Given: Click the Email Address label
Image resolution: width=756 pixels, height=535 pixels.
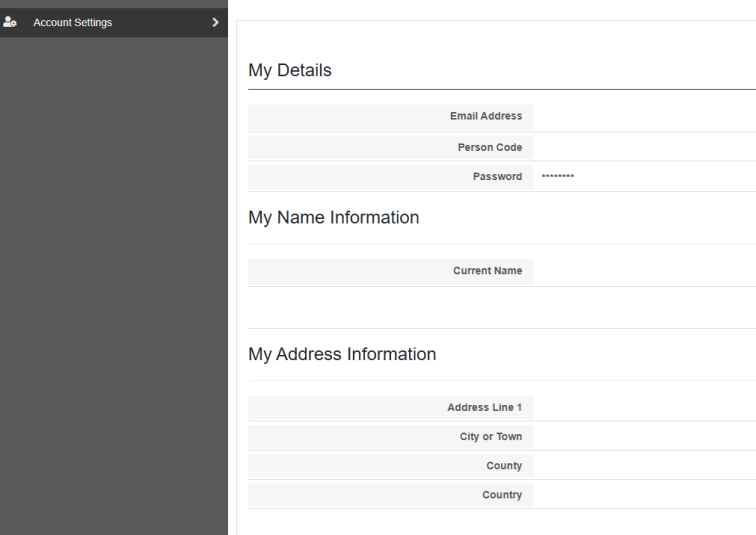Looking at the screenshot, I should (x=486, y=116).
